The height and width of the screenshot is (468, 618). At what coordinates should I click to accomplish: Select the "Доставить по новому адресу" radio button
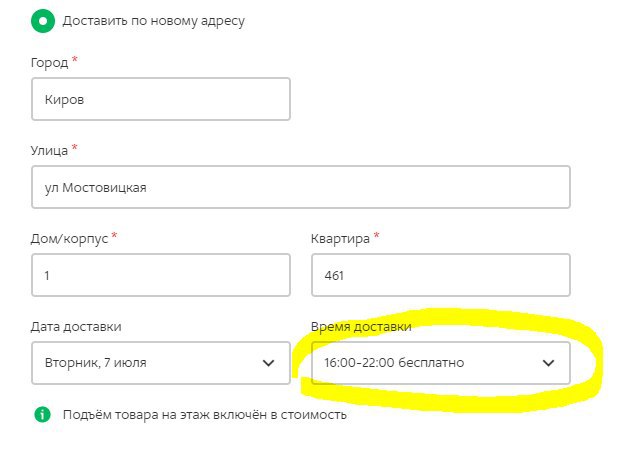click(42, 20)
